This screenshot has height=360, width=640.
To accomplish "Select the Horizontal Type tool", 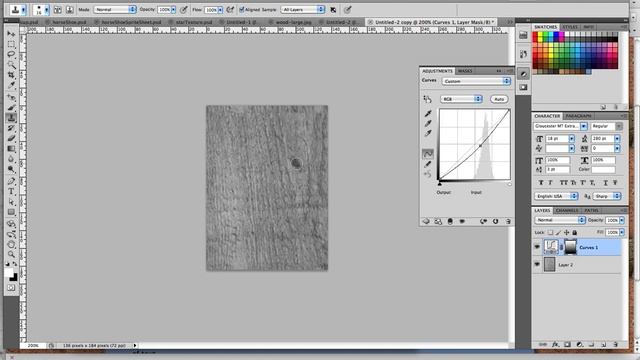I will (x=11, y=191).
